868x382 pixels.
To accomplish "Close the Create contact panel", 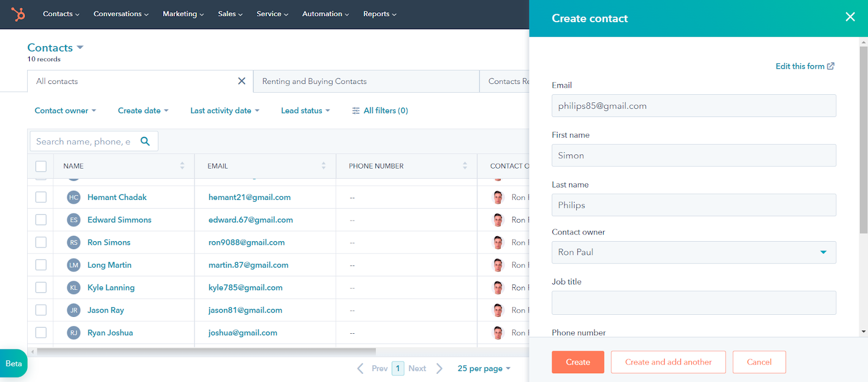I will point(850,17).
